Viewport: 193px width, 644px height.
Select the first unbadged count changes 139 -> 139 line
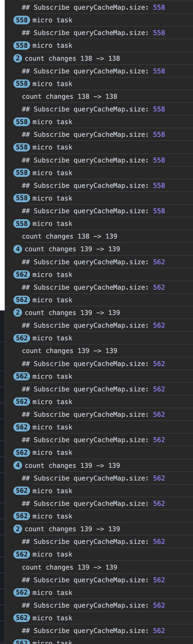coord(69,351)
